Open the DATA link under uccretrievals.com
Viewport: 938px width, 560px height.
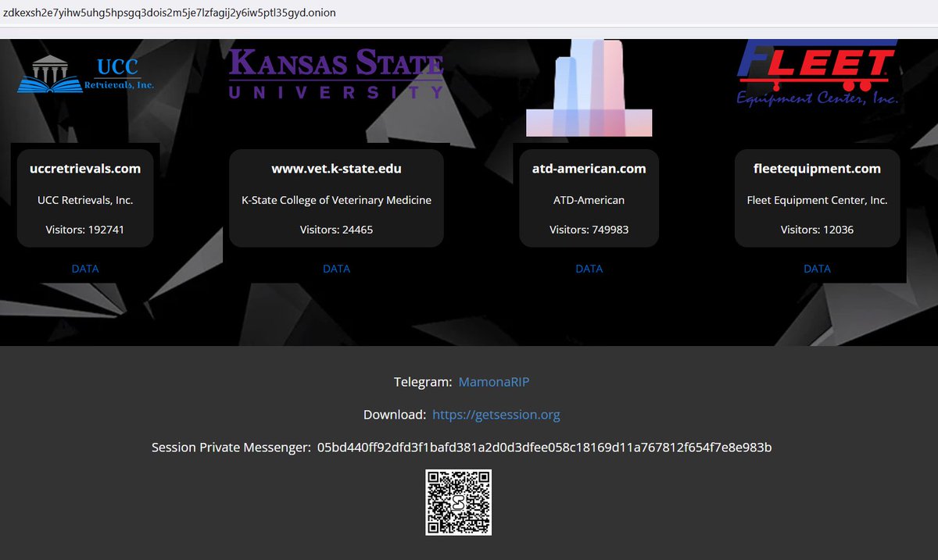click(x=85, y=269)
